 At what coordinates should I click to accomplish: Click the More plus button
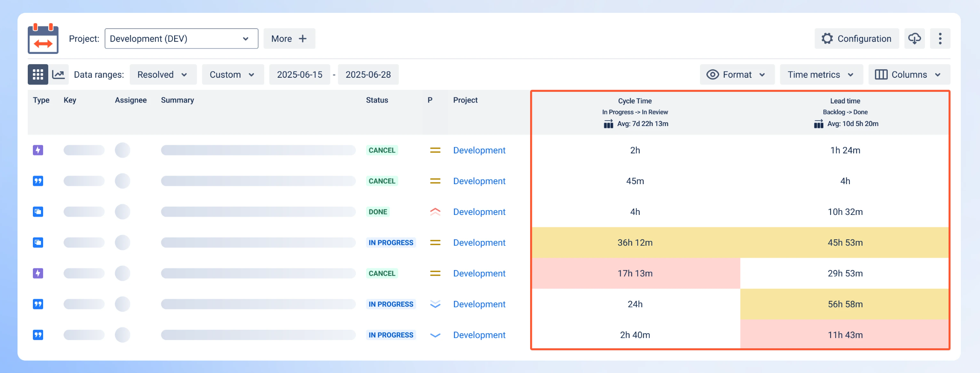[289, 39]
